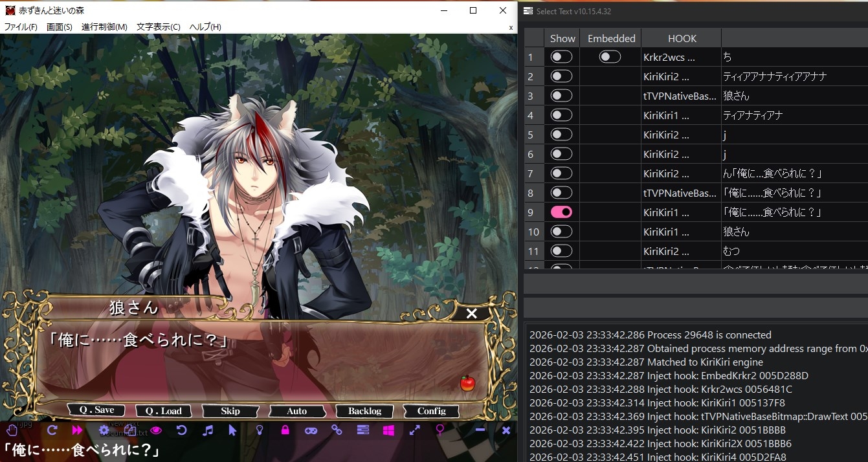The image size is (868, 462).
Task: Open Select Text via stacked-rows icon
Action: pos(362,430)
